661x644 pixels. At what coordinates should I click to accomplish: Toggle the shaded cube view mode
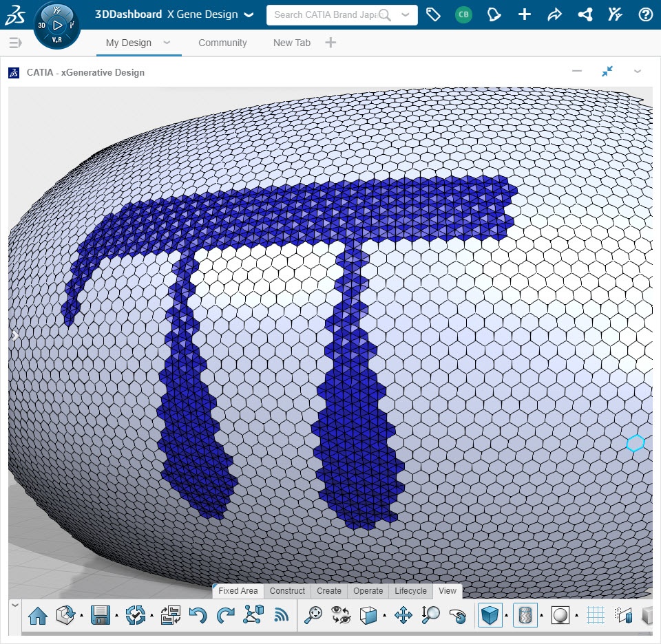tap(490, 615)
